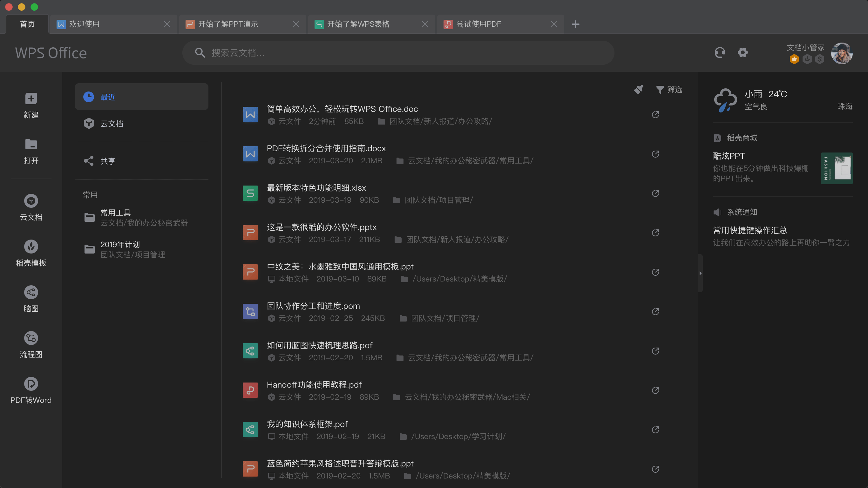
Task: Open the 筛选 filter dropdown
Action: point(669,90)
